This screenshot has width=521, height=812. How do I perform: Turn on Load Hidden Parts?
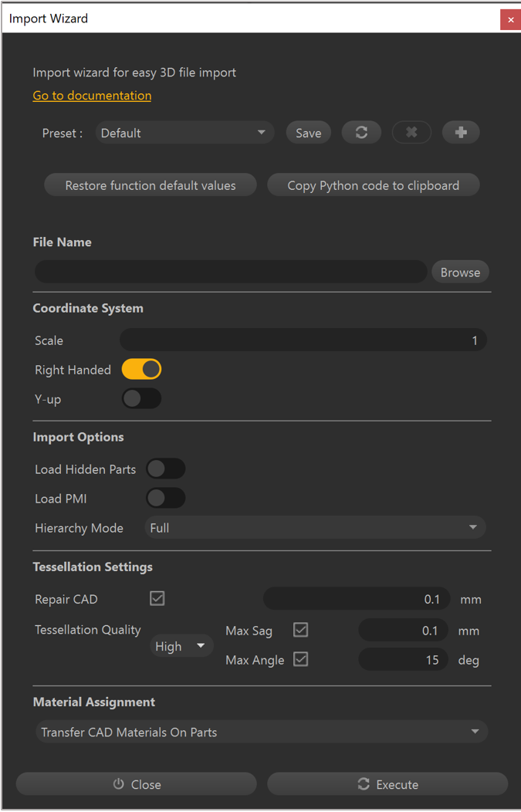click(x=165, y=469)
